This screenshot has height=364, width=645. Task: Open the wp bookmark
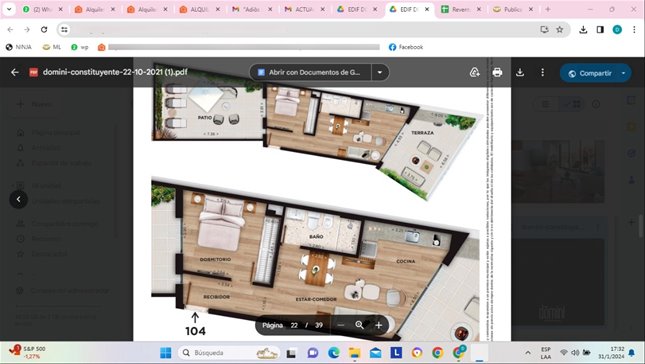coord(80,47)
